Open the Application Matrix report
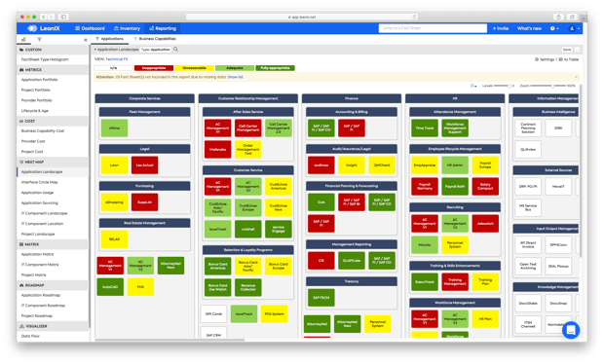Viewport: 604px width, 364px height. click(x=37, y=254)
